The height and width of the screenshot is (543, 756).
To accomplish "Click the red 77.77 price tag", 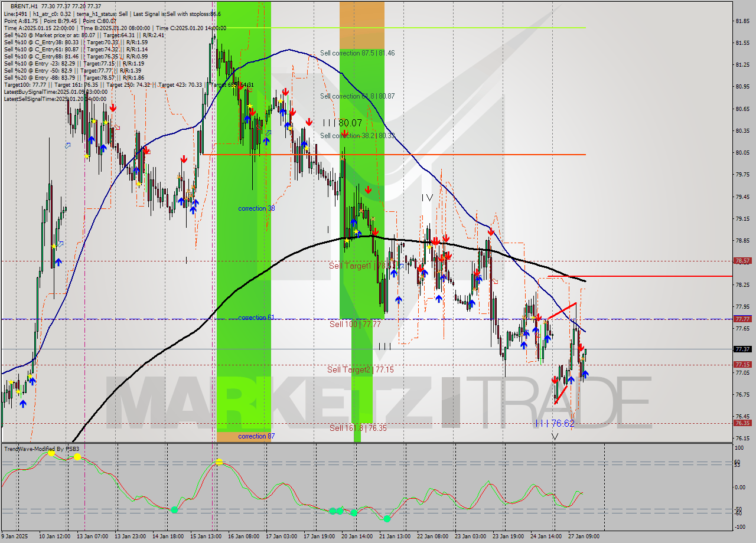I will (x=742, y=319).
